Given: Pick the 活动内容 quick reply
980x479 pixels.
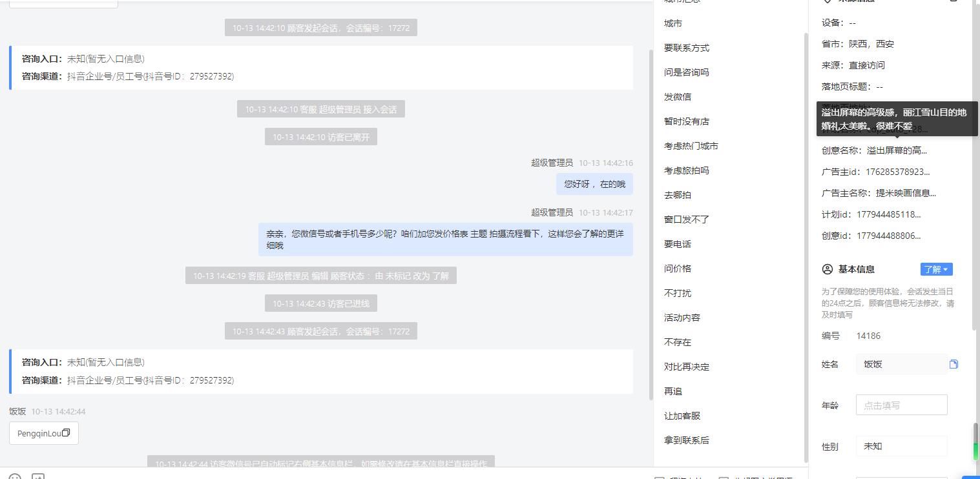Looking at the screenshot, I should click(682, 318).
